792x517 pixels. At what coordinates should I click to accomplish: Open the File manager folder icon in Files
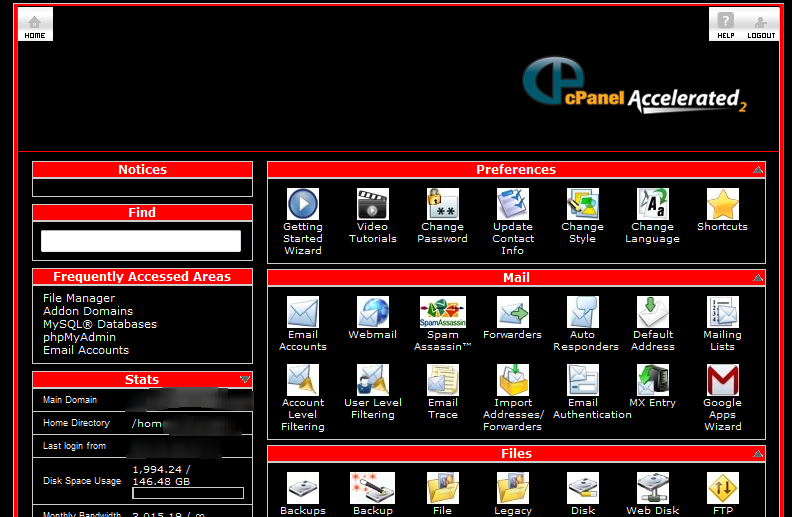[x=442, y=488]
